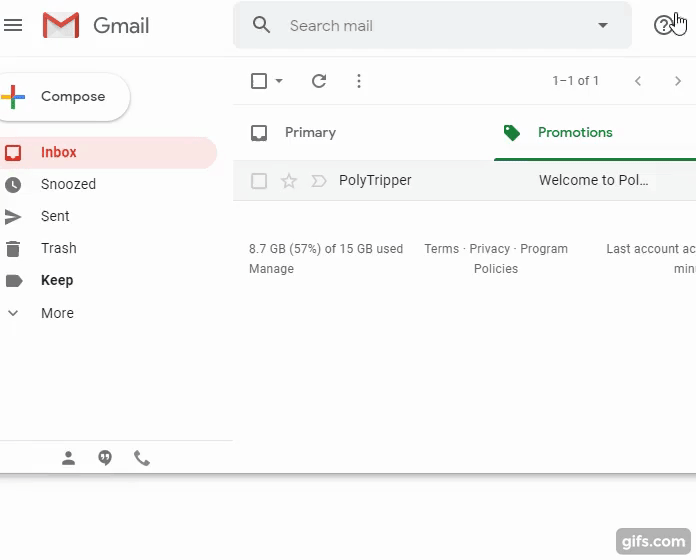Expand the More labels list

[57, 313]
